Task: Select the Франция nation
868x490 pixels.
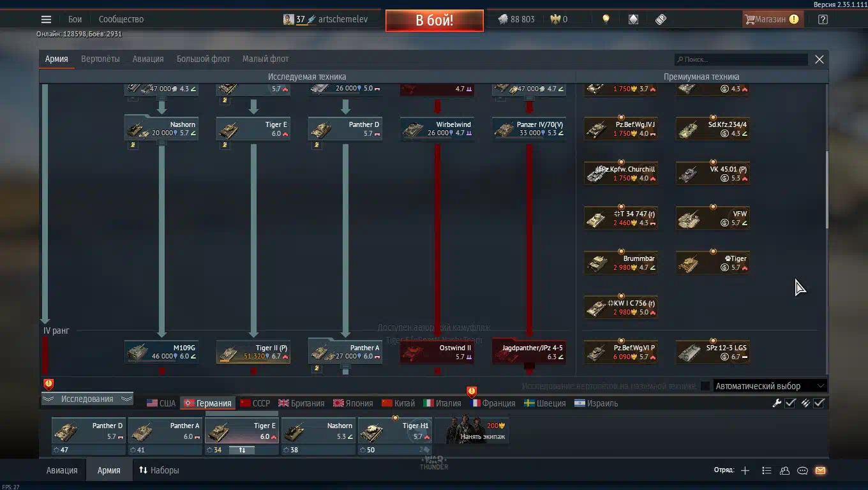Action: click(x=492, y=403)
